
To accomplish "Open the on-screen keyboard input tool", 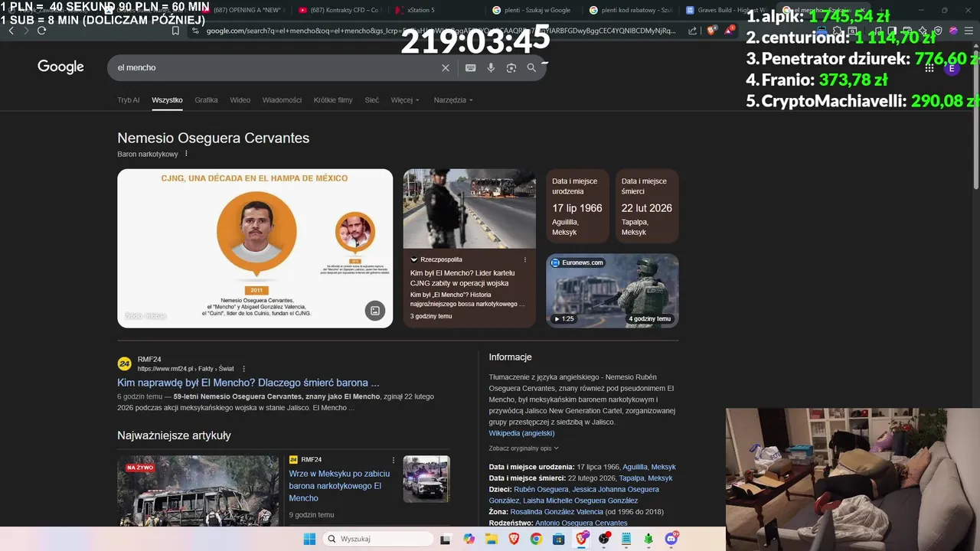I will pyautogui.click(x=470, y=68).
